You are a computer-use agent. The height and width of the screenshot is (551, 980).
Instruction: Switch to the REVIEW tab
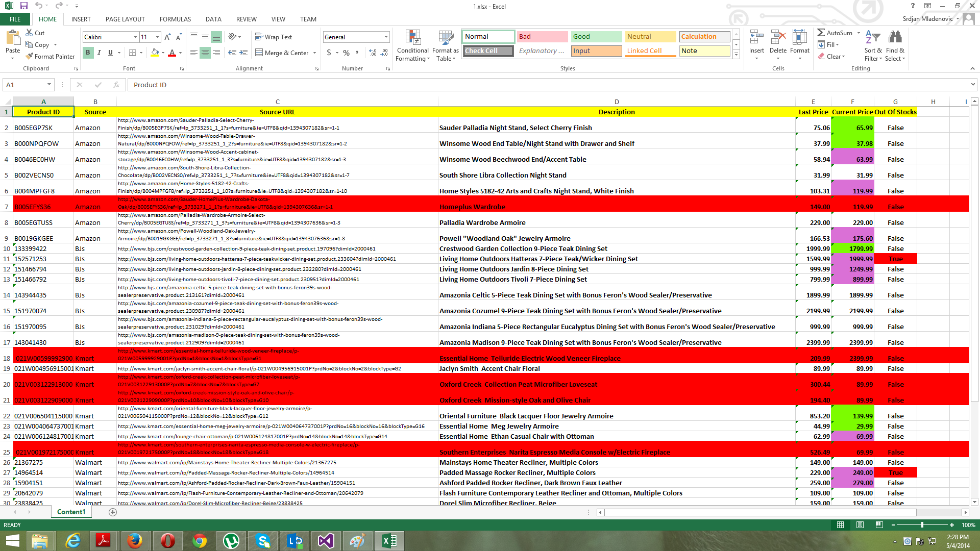[x=247, y=19]
